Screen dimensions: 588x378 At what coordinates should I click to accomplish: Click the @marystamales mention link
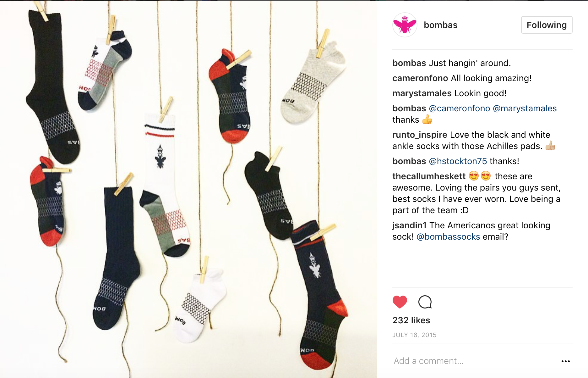coord(525,108)
